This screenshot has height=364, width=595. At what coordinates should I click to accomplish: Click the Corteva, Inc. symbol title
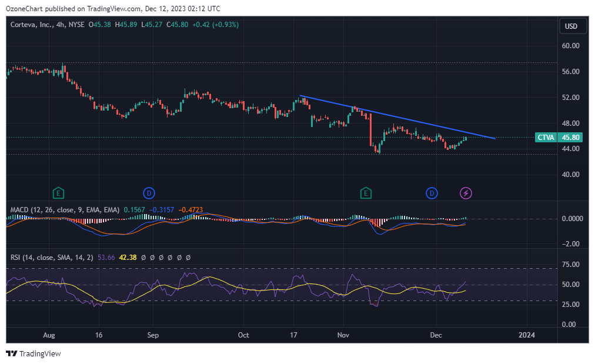(32, 25)
